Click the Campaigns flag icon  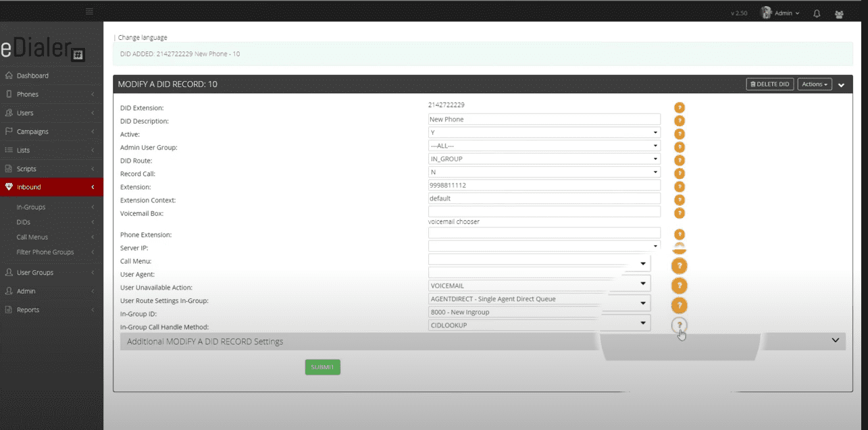pyautogui.click(x=9, y=131)
